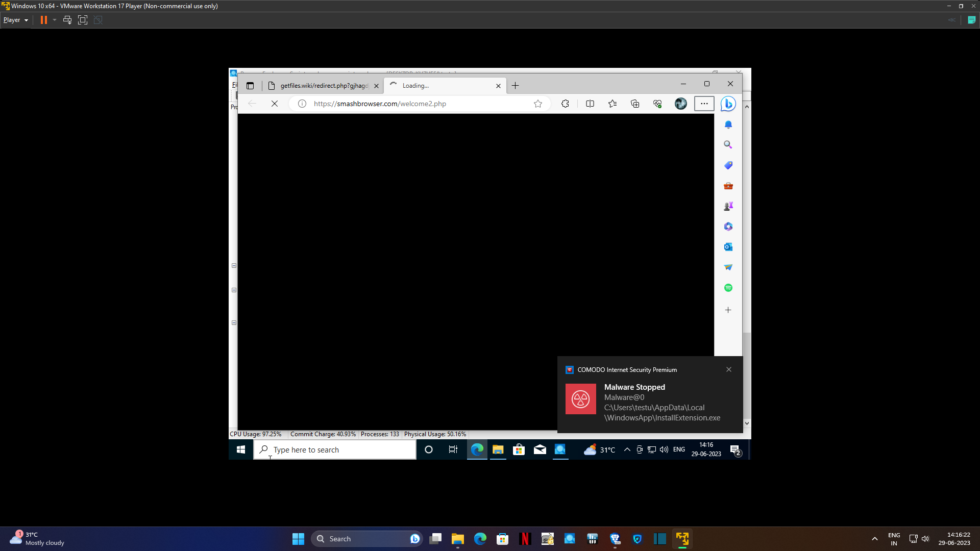Open Edge Extensions puzzle icon
Viewport: 980px width, 551px height.
(x=565, y=104)
